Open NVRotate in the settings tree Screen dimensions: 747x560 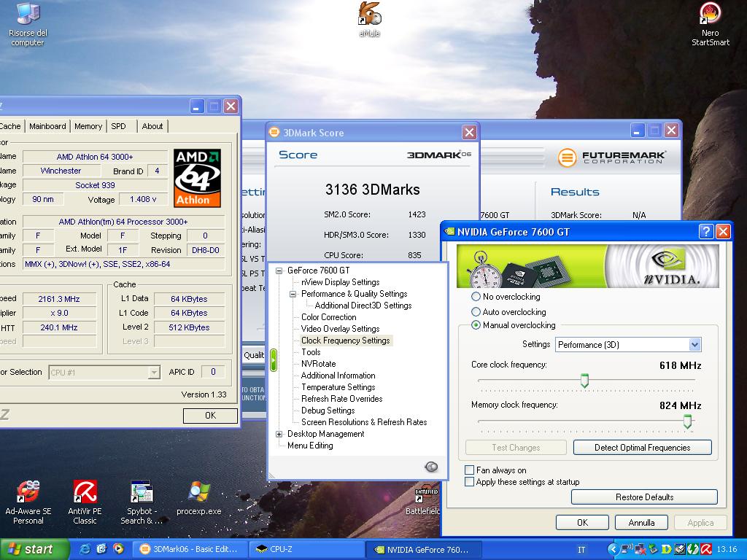[318, 363]
